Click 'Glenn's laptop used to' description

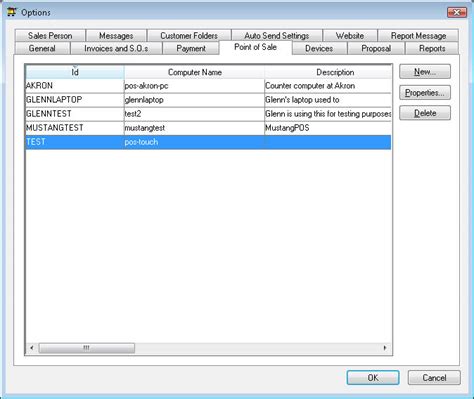pyautogui.click(x=328, y=100)
